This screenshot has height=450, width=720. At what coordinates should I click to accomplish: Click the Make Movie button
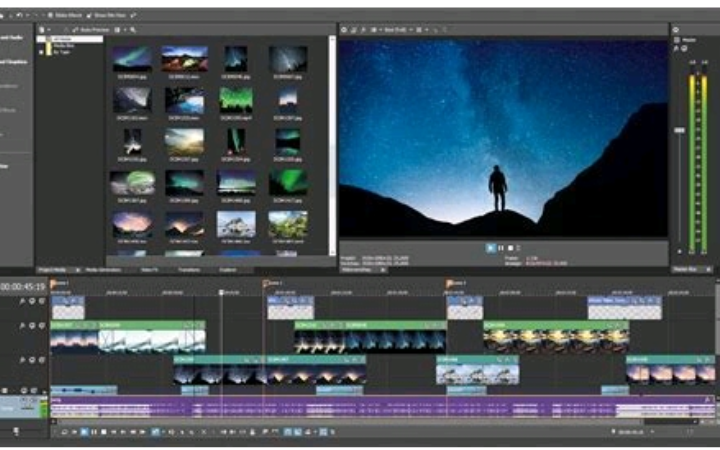click(x=65, y=15)
